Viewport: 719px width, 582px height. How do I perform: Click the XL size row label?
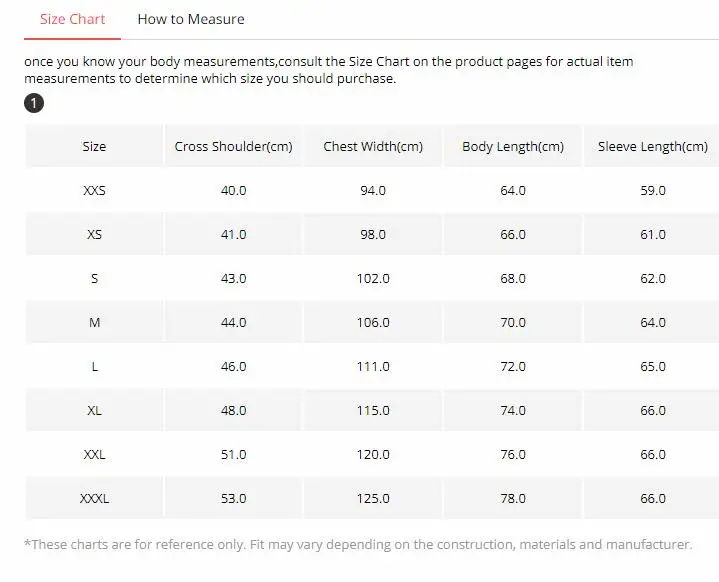click(94, 411)
